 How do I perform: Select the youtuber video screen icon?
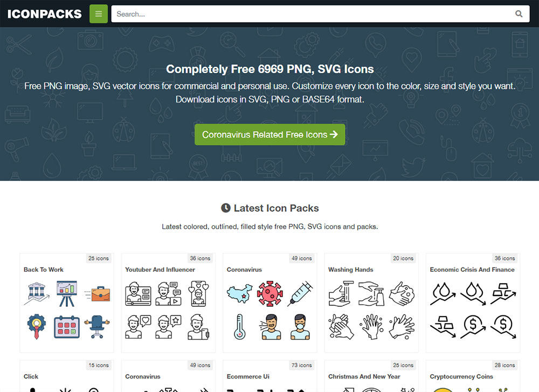pos(138,294)
